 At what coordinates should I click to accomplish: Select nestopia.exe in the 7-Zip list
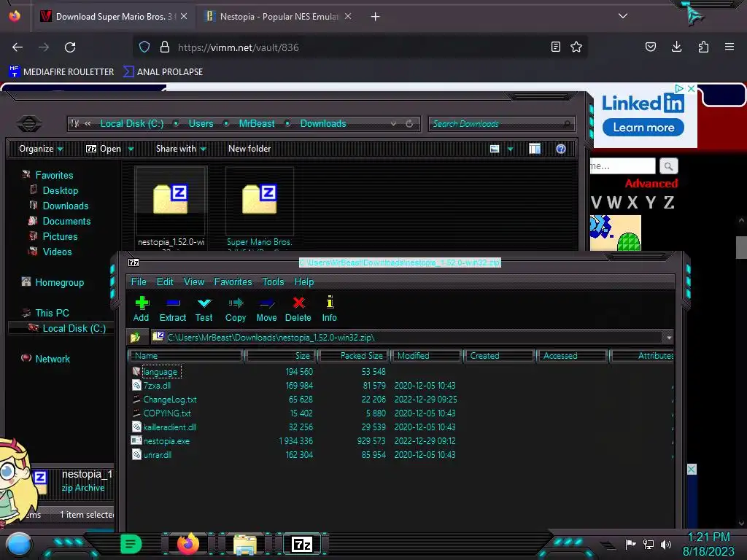(x=166, y=441)
